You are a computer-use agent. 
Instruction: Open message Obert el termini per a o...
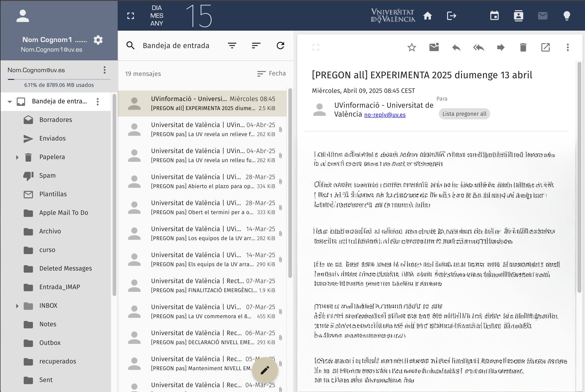tap(202, 208)
